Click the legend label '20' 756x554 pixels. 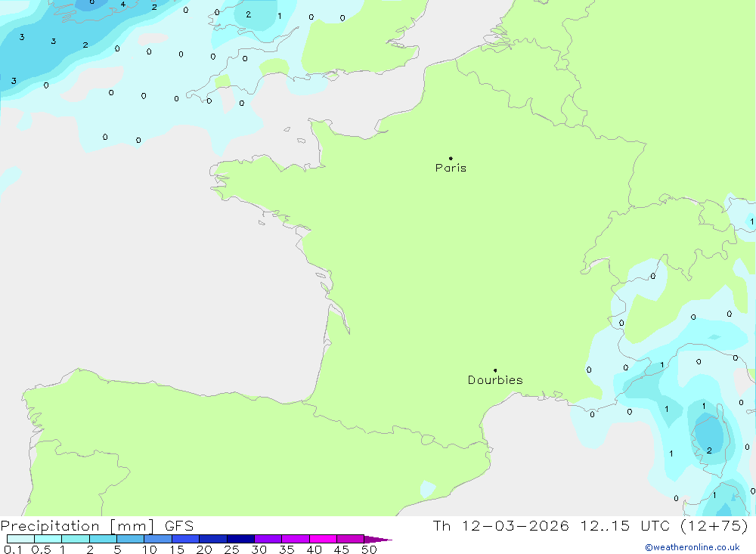(x=204, y=549)
